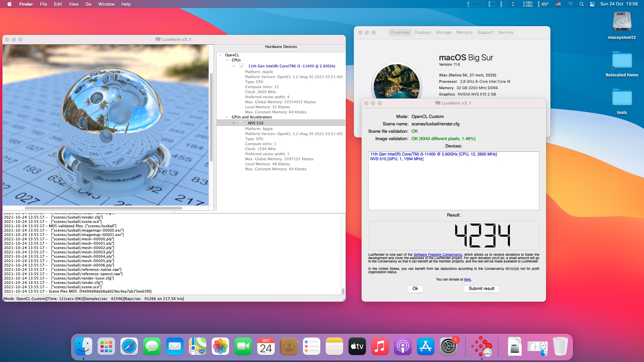Click the render view horizontal scrollbar
Image resolution: width=644 pixels, height=362 pixels.
click(103, 208)
